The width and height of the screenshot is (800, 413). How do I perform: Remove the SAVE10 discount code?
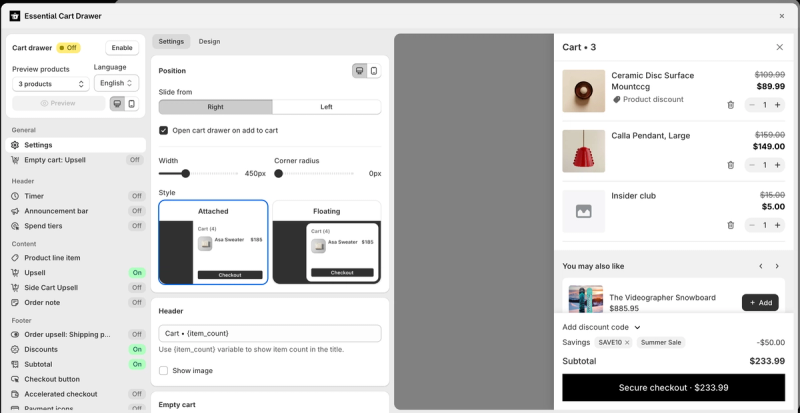click(x=627, y=343)
